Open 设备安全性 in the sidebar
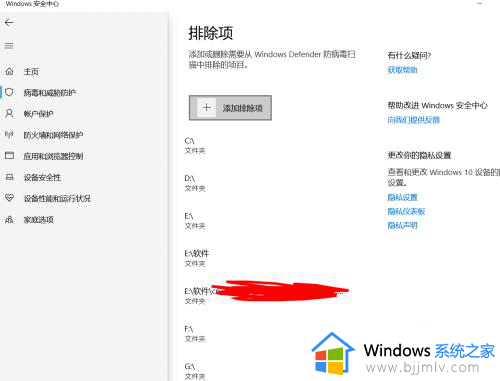 coord(42,177)
